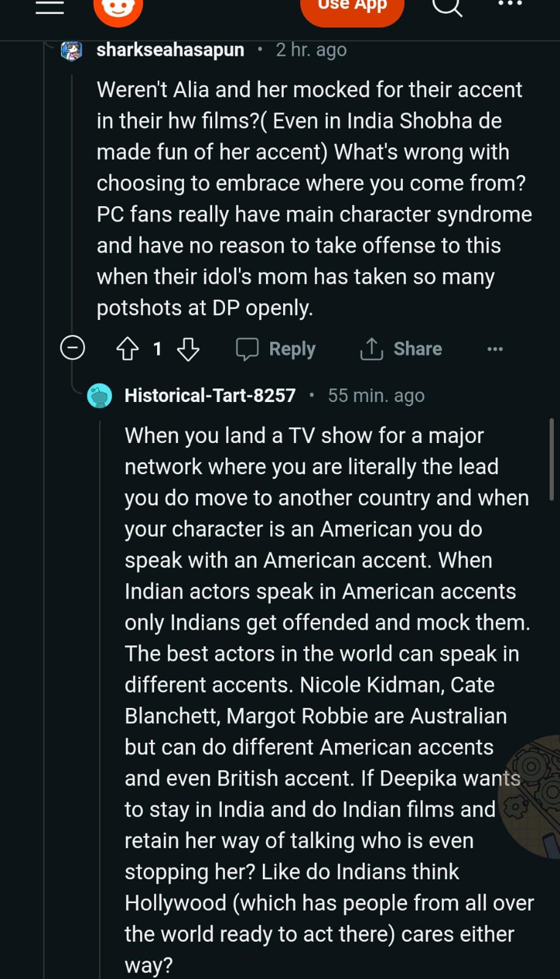Click the "2 hr. ago" timestamp
Viewport: 560px width, 979px height.
[311, 50]
